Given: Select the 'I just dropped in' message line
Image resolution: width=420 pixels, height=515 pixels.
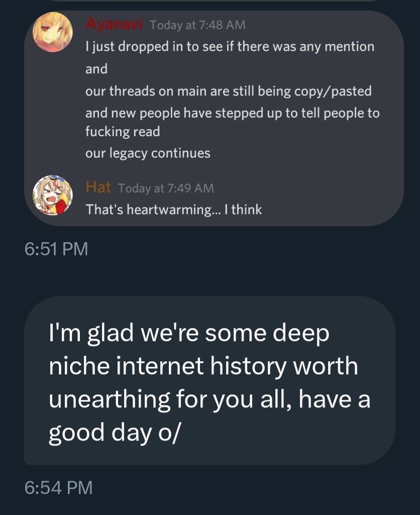Looking at the screenshot, I should coord(230,47).
